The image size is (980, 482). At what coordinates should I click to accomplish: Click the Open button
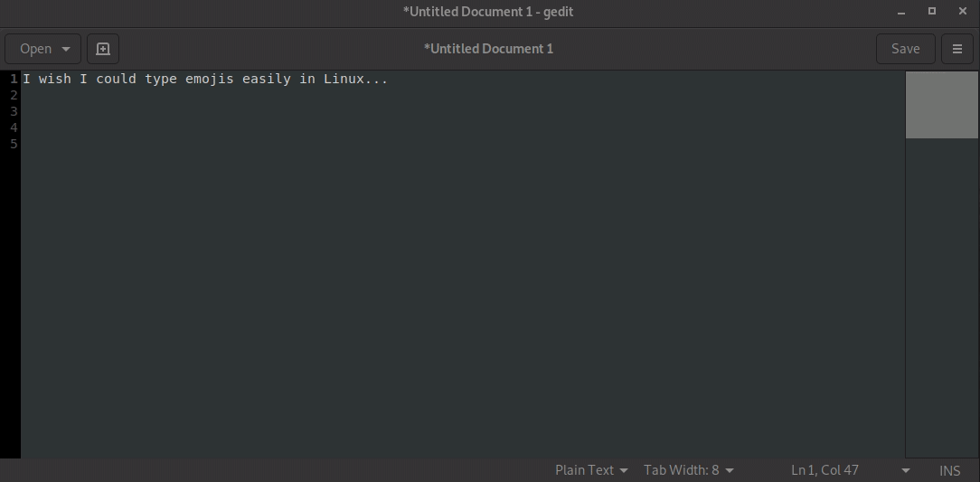click(35, 49)
